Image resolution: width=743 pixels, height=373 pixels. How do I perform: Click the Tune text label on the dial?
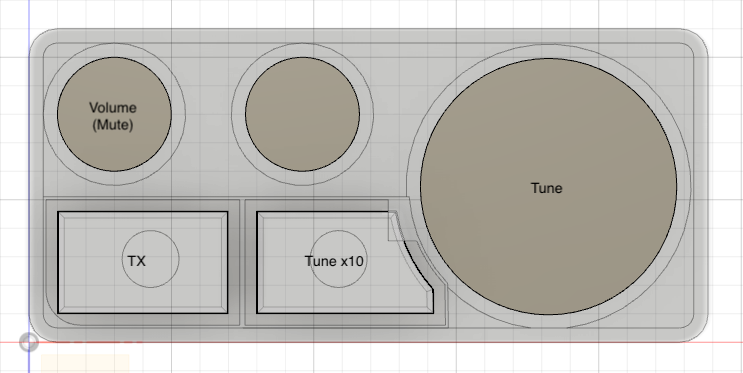(546, 188)
